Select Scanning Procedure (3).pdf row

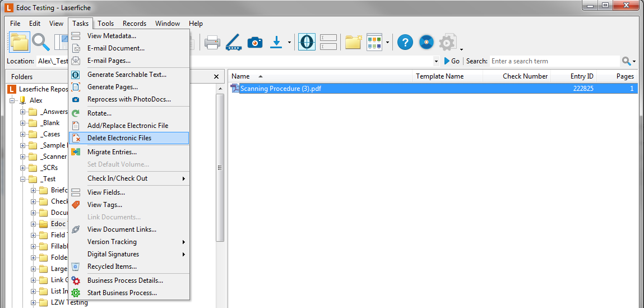tap(433, 89)
